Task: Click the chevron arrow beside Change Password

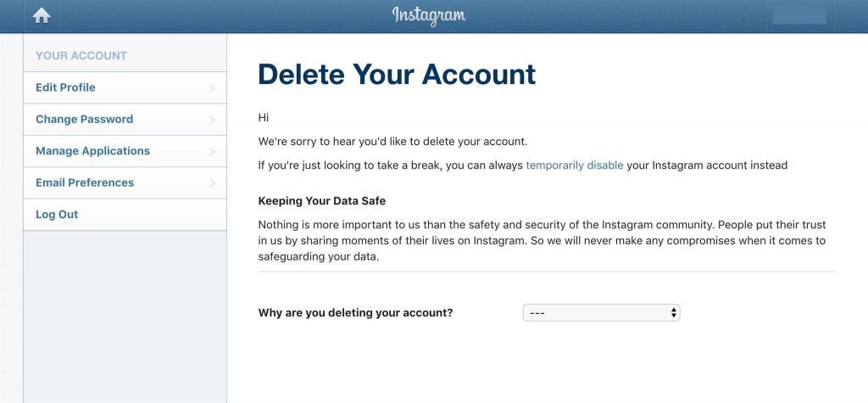Action: (213, 120)
